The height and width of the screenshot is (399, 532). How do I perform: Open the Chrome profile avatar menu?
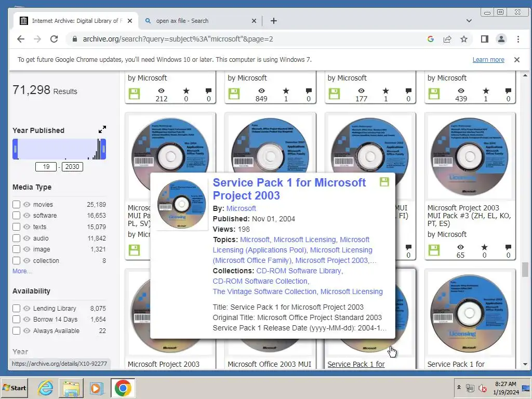point(501,39)
